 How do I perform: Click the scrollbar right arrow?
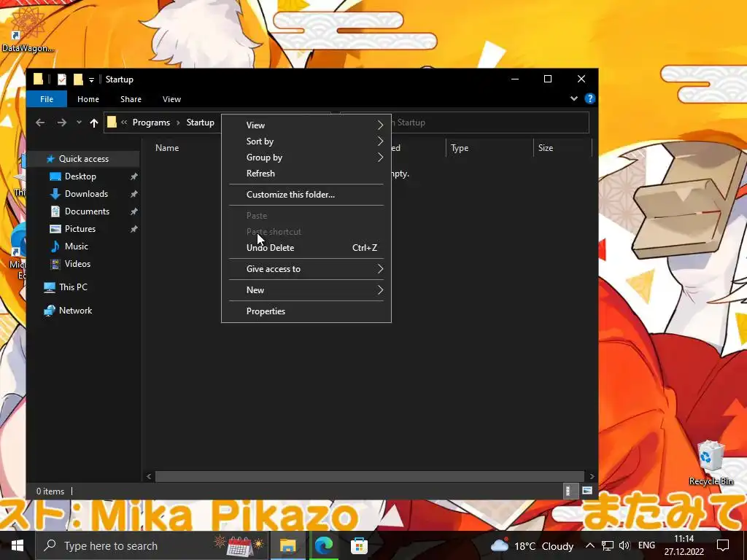pos(592,476)
